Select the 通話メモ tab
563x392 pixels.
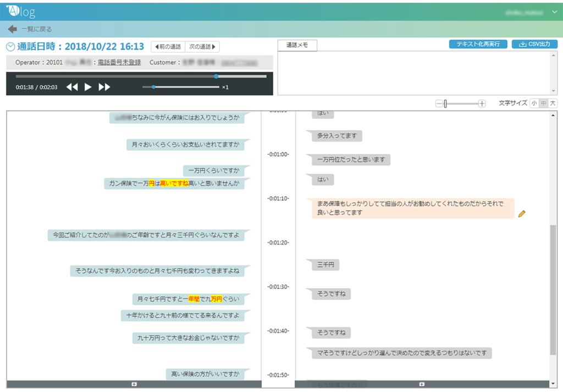click(x=297, y=45)
